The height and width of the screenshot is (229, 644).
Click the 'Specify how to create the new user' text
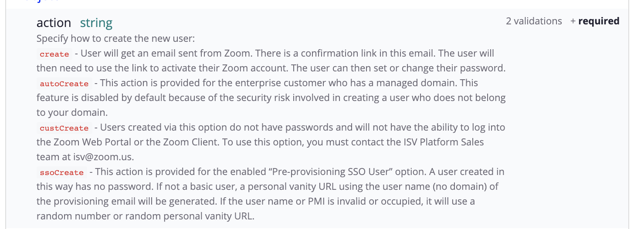[115, 38]
